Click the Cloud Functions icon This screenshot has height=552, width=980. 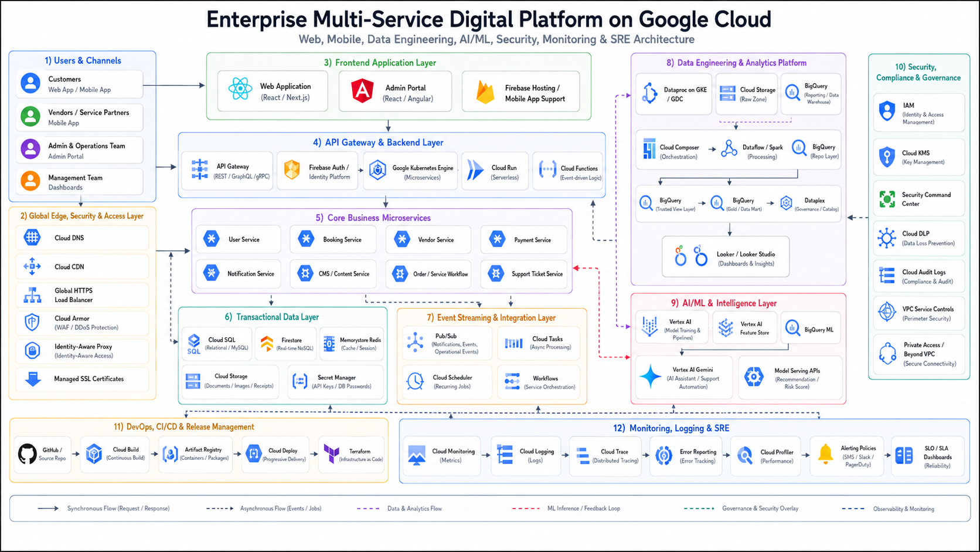547,170
